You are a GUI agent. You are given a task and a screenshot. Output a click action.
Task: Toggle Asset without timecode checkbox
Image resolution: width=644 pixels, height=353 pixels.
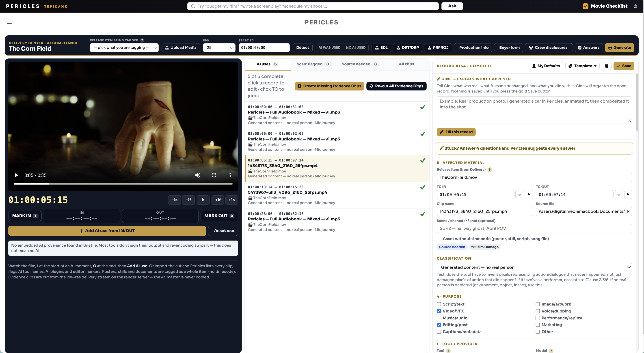click(439, 239)
